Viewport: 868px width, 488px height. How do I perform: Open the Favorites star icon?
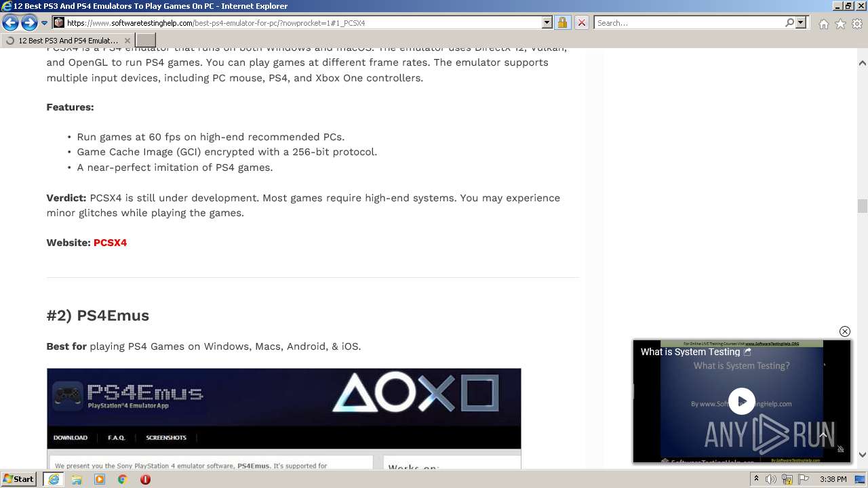840,24
